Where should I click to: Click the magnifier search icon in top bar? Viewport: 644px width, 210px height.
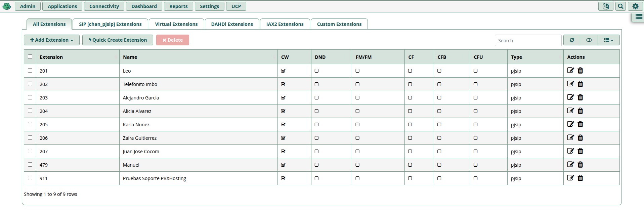pyautogui.click(x=620, y=6)
